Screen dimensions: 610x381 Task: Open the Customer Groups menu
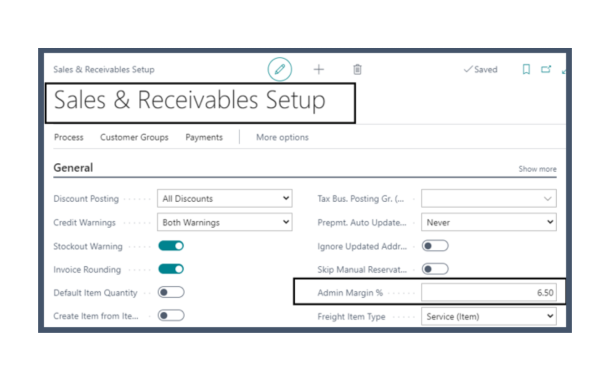click(134, 137)
